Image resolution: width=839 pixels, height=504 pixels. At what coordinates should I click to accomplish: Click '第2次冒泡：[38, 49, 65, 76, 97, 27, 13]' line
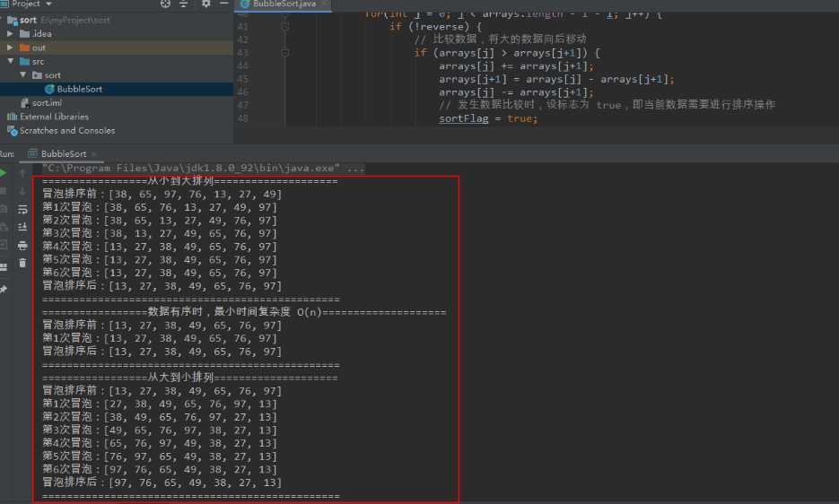pyautogui.click(x=160, y=417)
